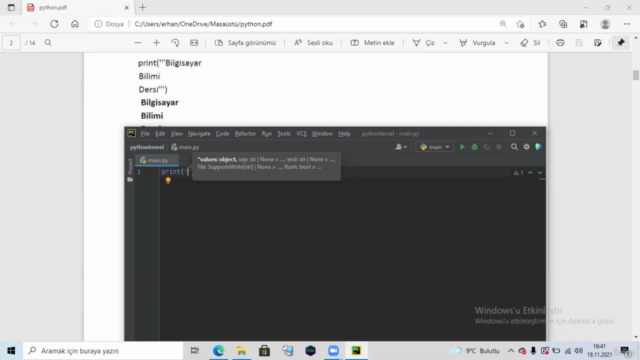Screen dimensions: 640x360
Task: Select the python.pdf browser tab
Action: [78, 8]
